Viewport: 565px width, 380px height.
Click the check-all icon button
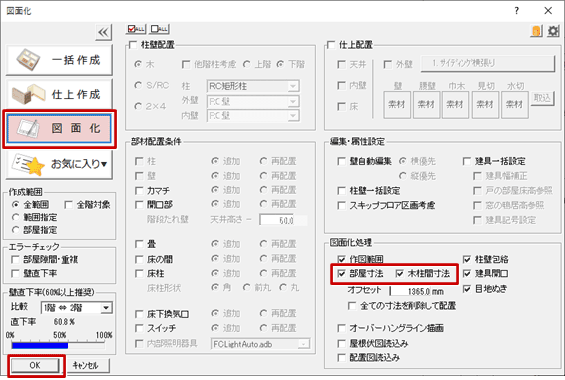pyautogui.click(x=136, y=29)
